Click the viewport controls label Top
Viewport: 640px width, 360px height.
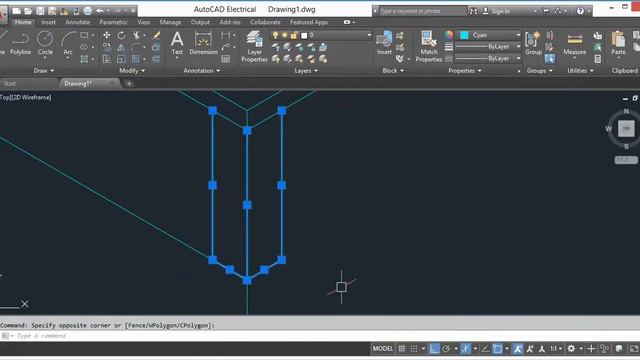pyautogui.click(x=5, y=97)
